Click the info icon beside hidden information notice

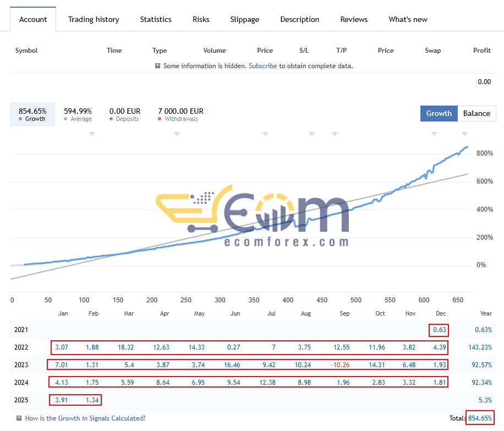[x=157, y=66]
